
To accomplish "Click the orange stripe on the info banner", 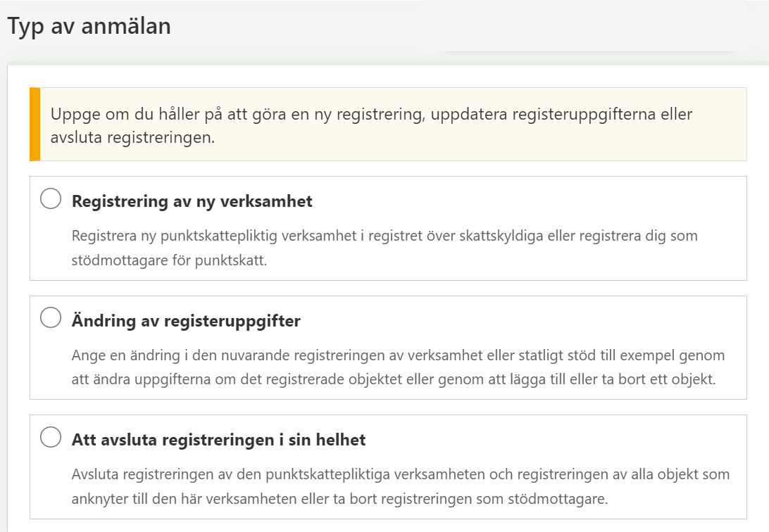I will [35, 124].
